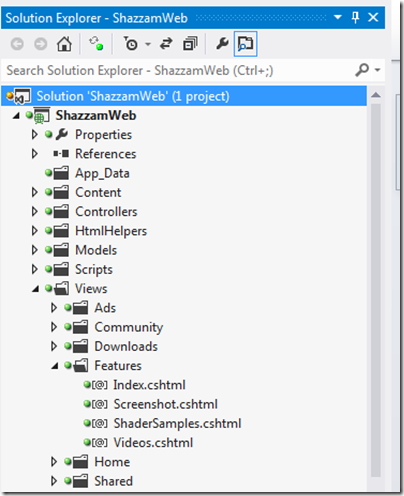Expand the Home folder
Screen dimensions: 404x496
54,462
